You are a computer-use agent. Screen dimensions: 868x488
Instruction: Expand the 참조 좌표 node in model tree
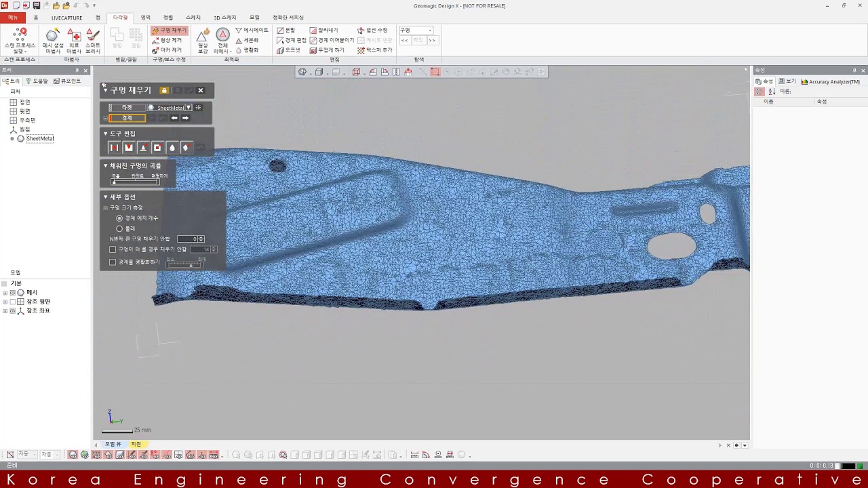(x=5, y=311)
